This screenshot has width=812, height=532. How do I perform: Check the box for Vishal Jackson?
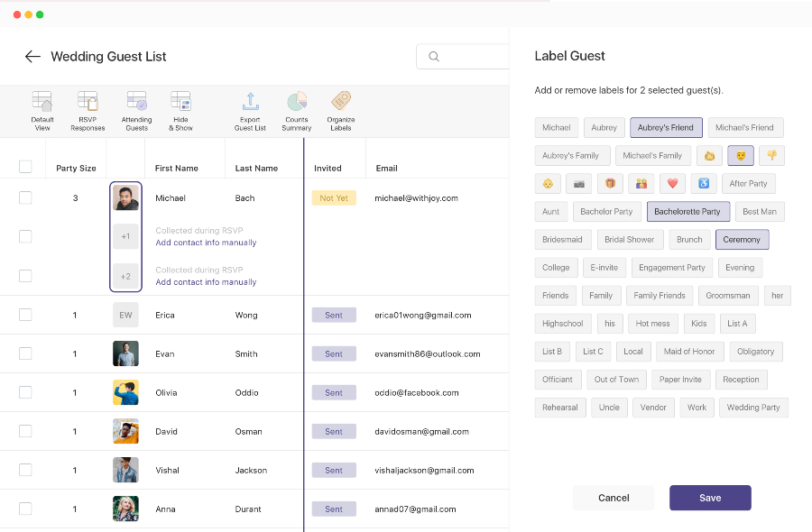click(25, 470)
